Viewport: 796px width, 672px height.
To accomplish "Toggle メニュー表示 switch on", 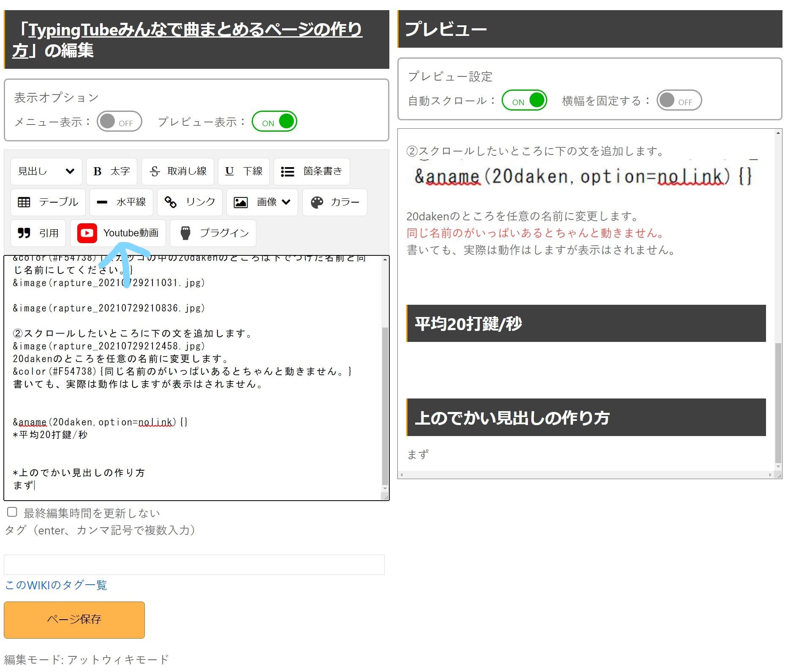I will (x=119, y=122).
